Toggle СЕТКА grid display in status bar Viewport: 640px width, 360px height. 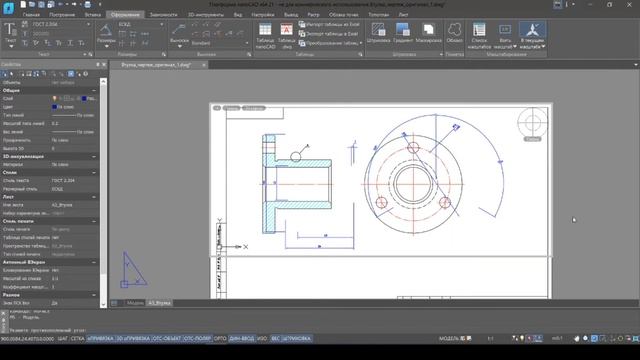(78, 338)
